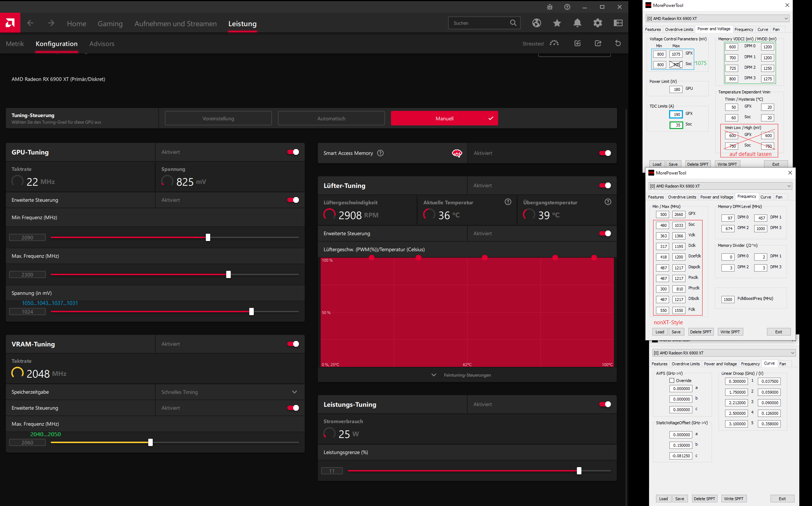
Task: Open settings via the gear icon
Action: [x=597, y=23]
